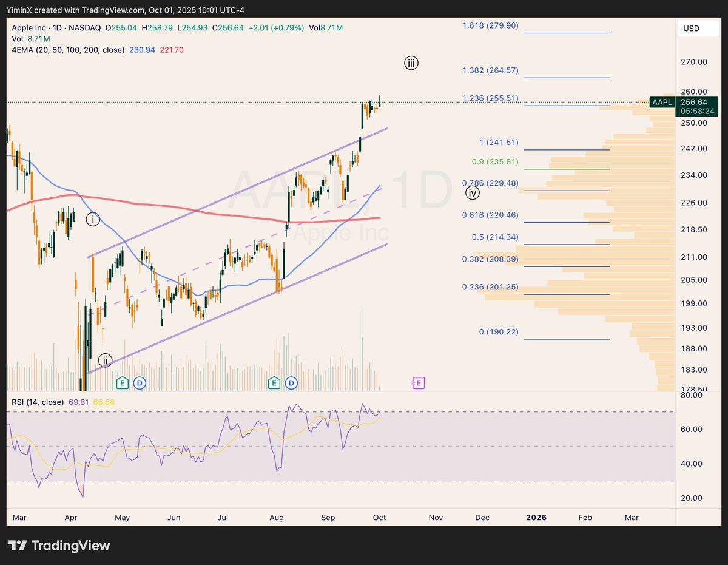
Task: Click the RSI (14, close) indicator title
Action: pos(39,402)
